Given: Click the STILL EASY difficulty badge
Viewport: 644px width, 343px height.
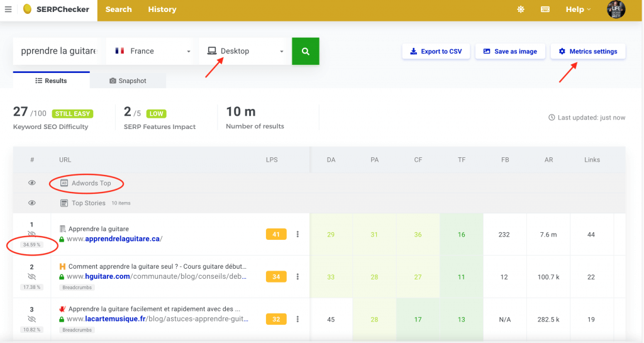Looking at the screenshot, I should tap(73, 114).
